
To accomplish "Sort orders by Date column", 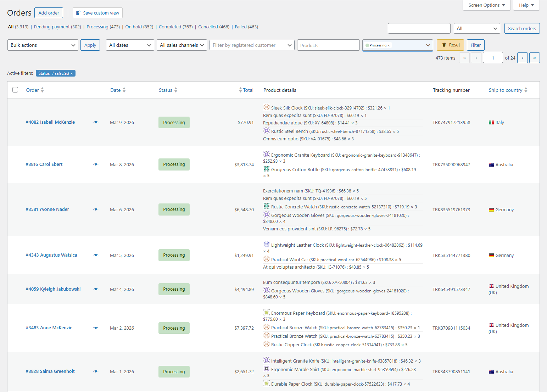I will (118, 90).
